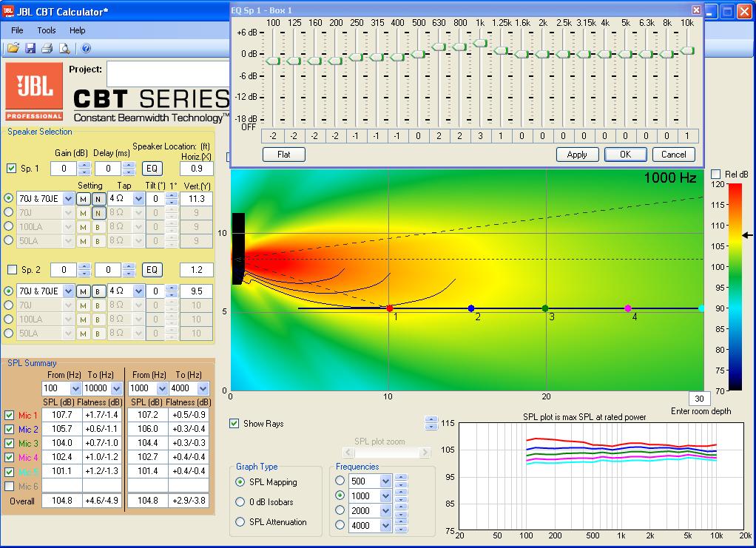Open the Tools menu
756x548 pixels.
[x=47, y=30]
